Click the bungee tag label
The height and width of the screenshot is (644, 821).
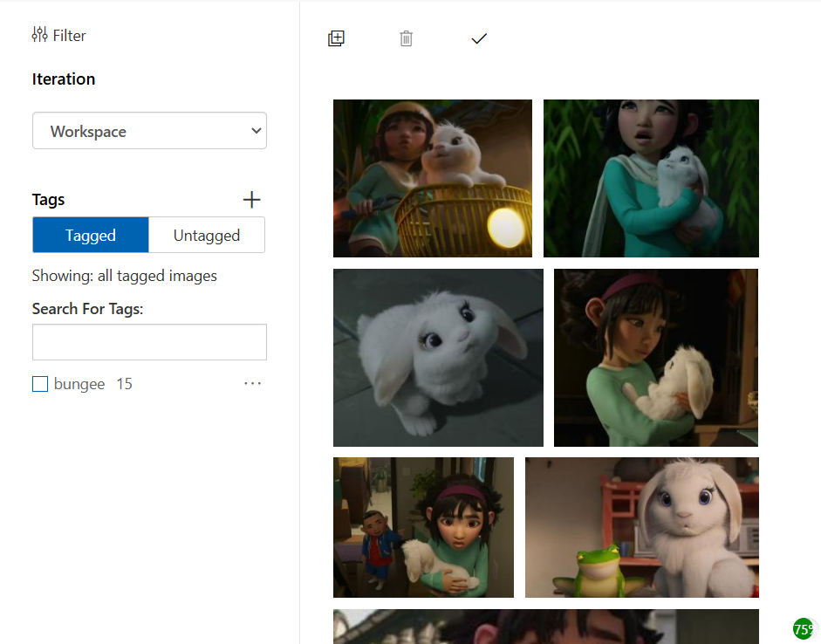tap(79, 384)
